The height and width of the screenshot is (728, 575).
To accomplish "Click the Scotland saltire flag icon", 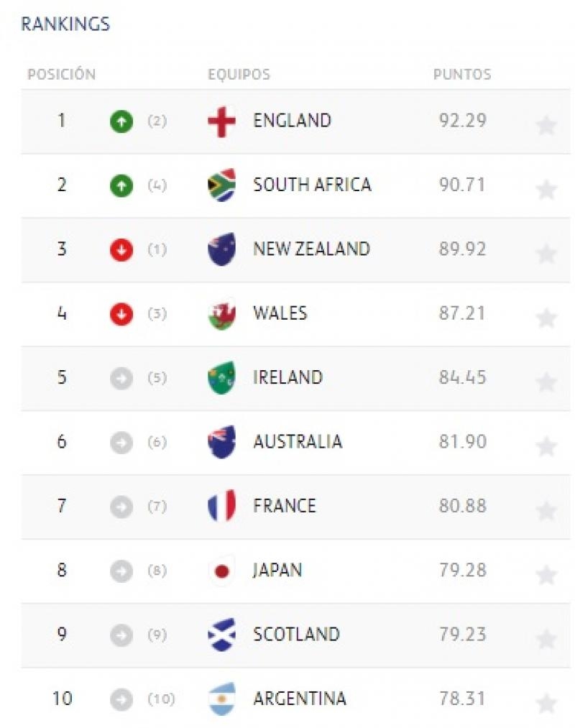I will [x=221, y=635].
